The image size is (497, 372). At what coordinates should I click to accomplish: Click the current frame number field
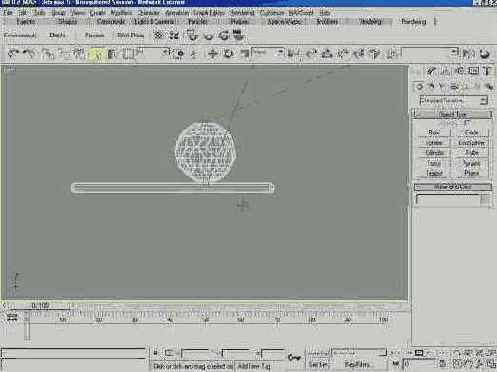419,364
